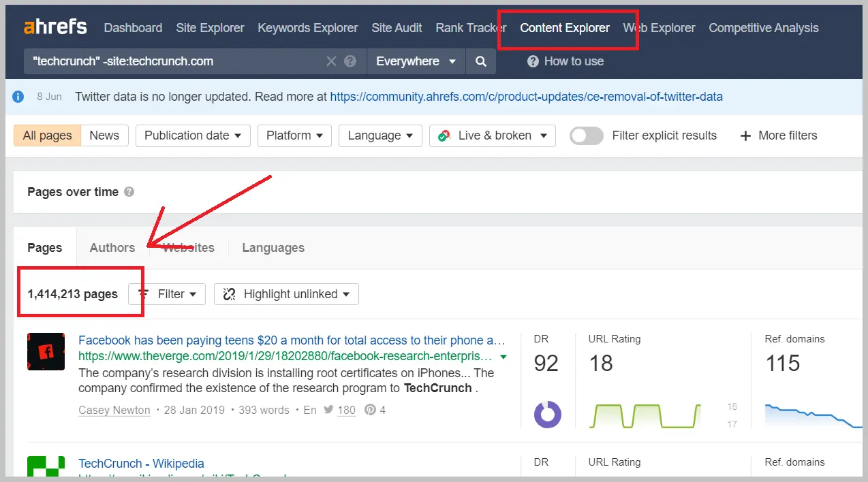Open the community.ahrefs.com product update link
The image size is (868, 482).
click(x=527, y=97)
